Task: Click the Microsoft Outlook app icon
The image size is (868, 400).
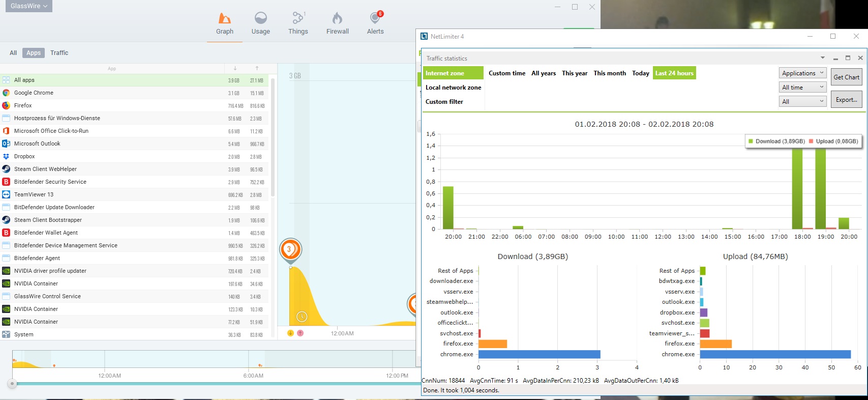Action: tap(6, 144)
